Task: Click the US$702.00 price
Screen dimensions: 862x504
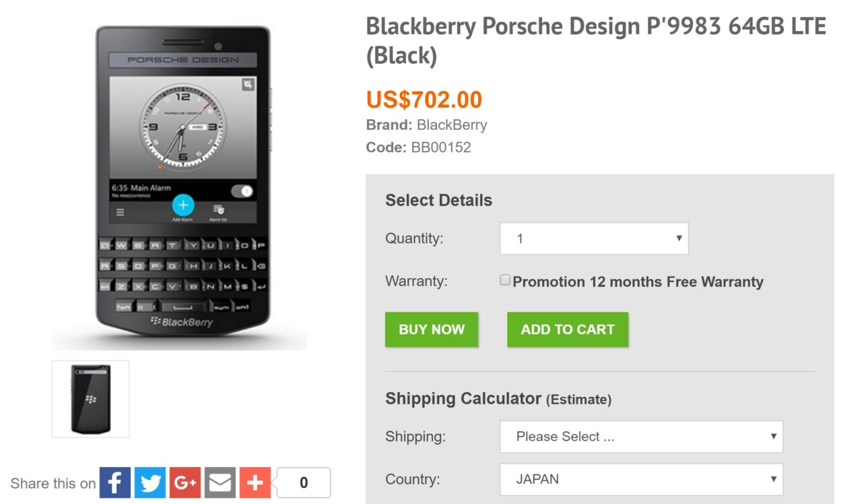Action: 424,100
